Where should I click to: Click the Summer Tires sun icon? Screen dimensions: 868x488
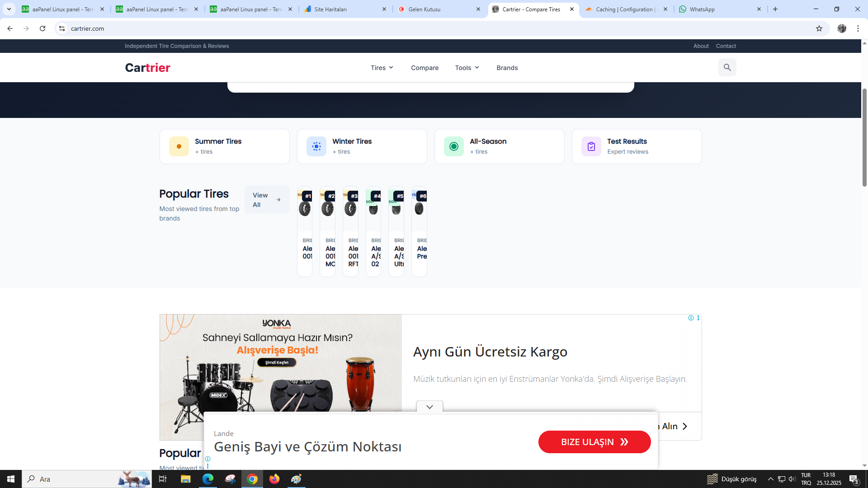click(179, 146)
